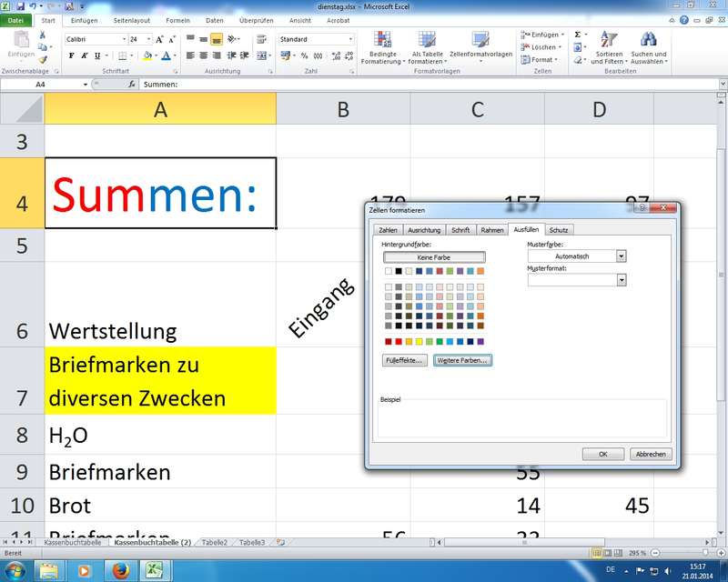Click the Weitere Farben... button
Image resolution: width=728 pixels, height=582 pixels.
(x=462, y=361)
